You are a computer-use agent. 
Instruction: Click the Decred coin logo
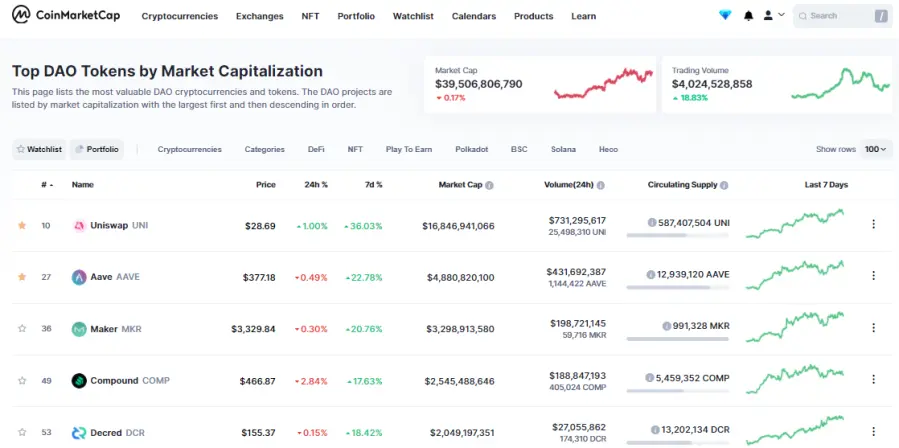79,433
